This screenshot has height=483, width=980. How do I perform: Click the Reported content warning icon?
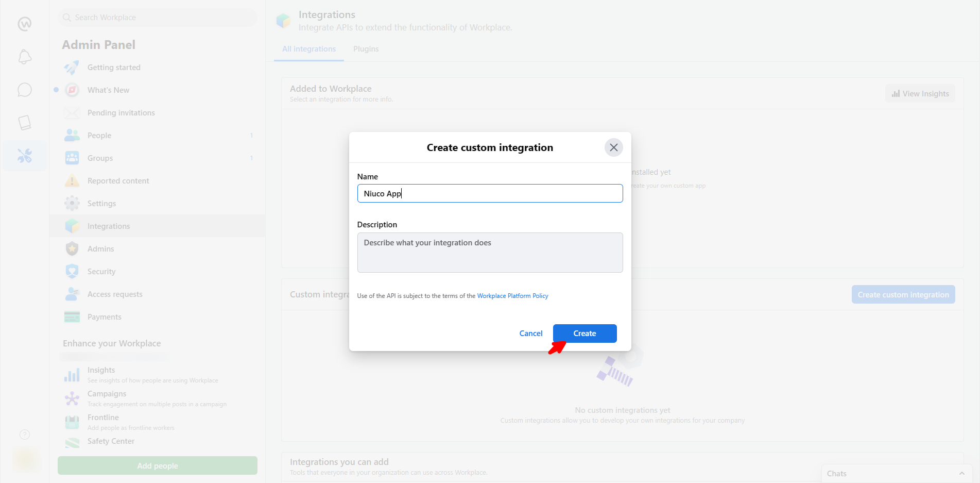[72, 181]
